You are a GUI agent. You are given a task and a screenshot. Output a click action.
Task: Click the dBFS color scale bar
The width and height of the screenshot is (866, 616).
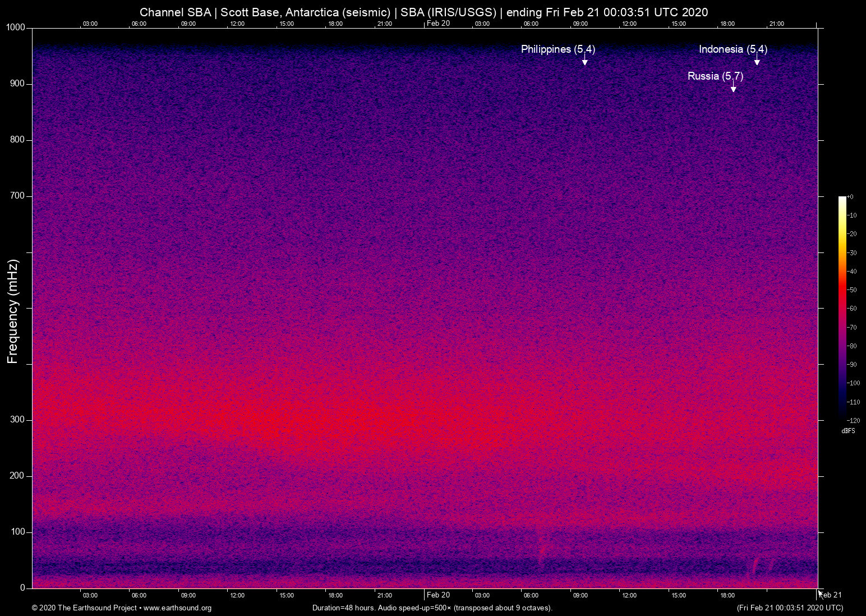[842, 307]
